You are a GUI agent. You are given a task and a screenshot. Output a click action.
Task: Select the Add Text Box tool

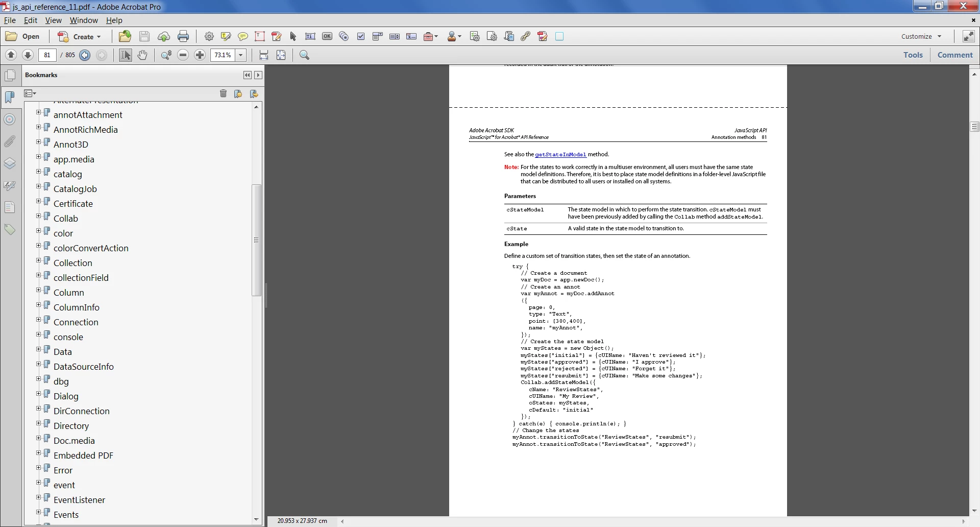coord(260,36)
